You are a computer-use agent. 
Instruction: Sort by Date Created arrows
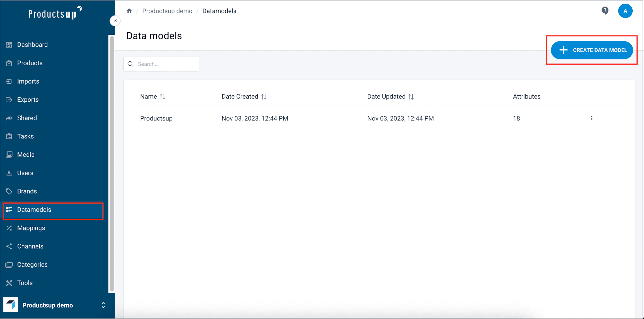coord(264,97)
